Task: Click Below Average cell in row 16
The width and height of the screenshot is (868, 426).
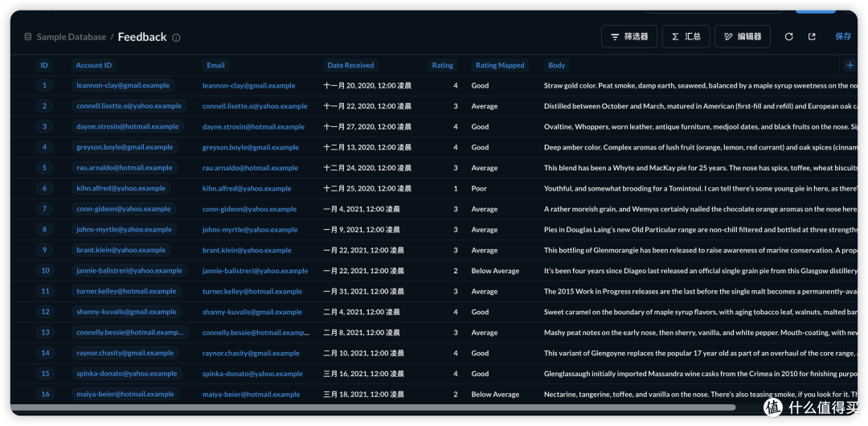Action: tap(495, 395)
